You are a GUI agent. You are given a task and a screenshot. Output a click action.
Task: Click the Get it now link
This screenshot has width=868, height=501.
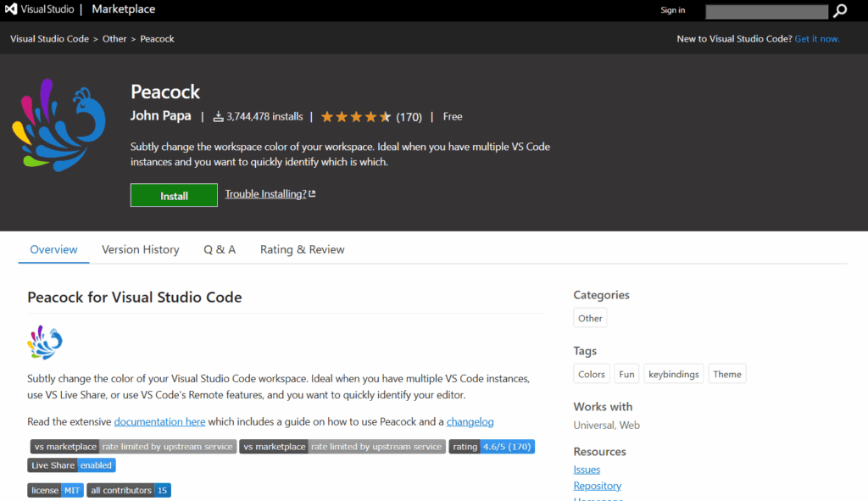817,39
